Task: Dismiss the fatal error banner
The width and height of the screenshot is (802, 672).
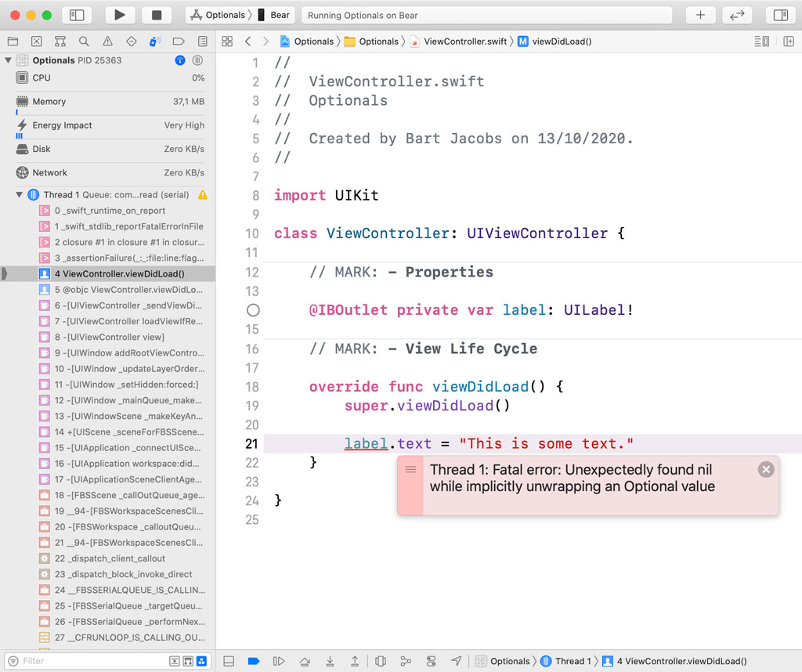Action: 766,469
